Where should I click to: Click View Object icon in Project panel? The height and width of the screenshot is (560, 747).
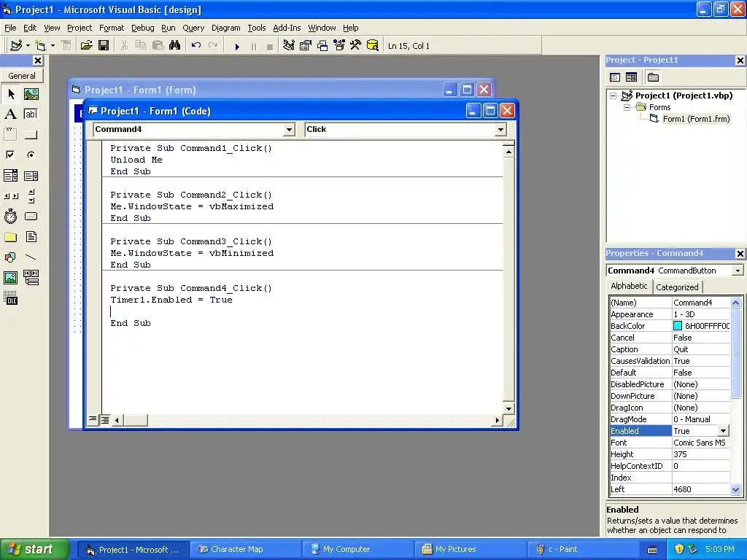(631, 77)
